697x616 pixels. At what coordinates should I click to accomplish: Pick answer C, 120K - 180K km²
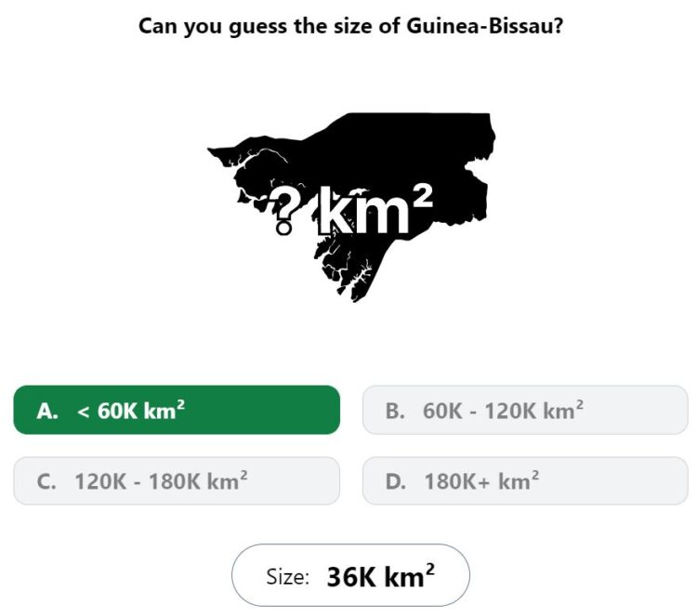coord(177,481)
